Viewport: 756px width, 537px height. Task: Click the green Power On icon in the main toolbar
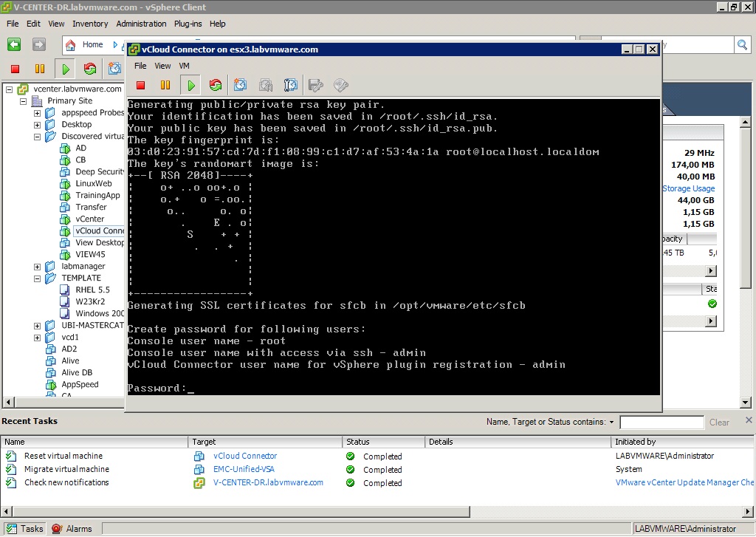coord(66,69)
